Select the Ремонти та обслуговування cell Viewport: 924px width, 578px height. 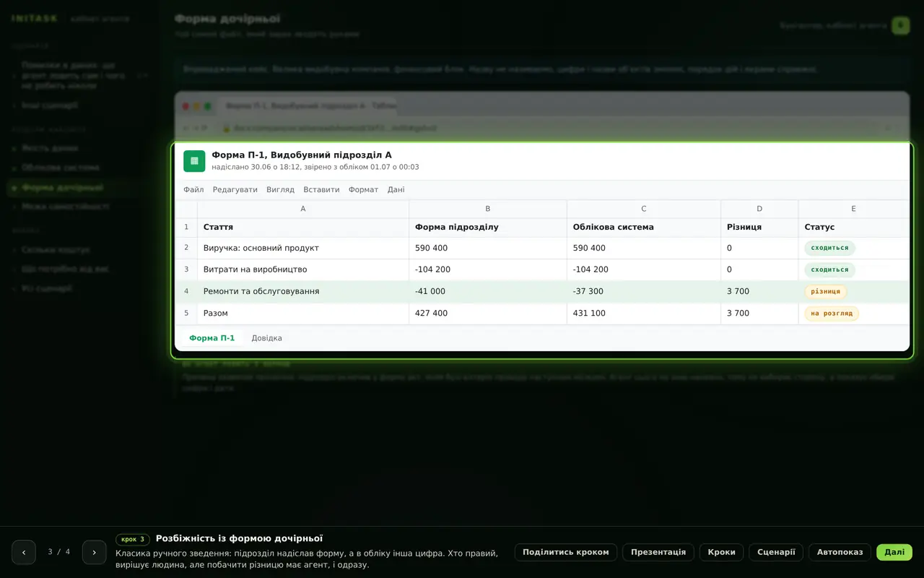(x=303, y=291)
